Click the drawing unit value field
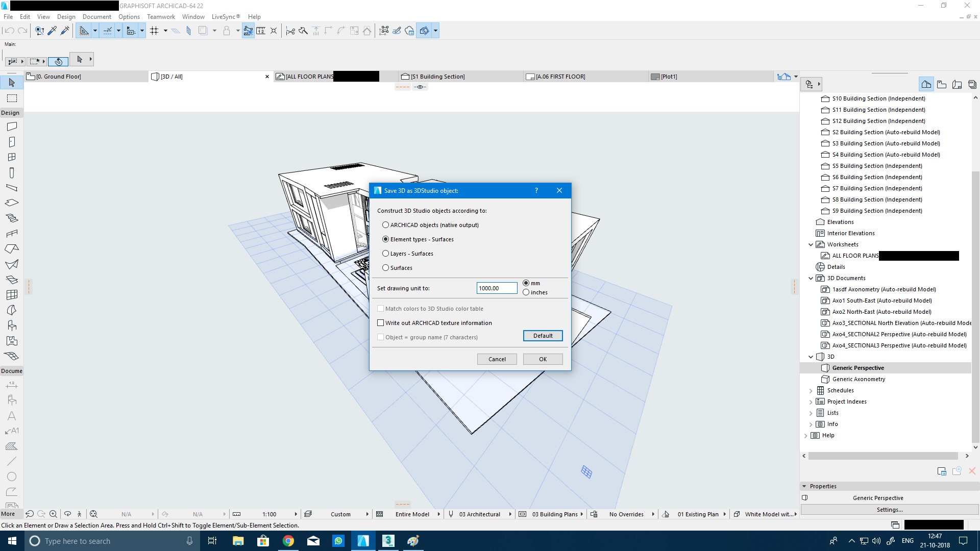 496,288
